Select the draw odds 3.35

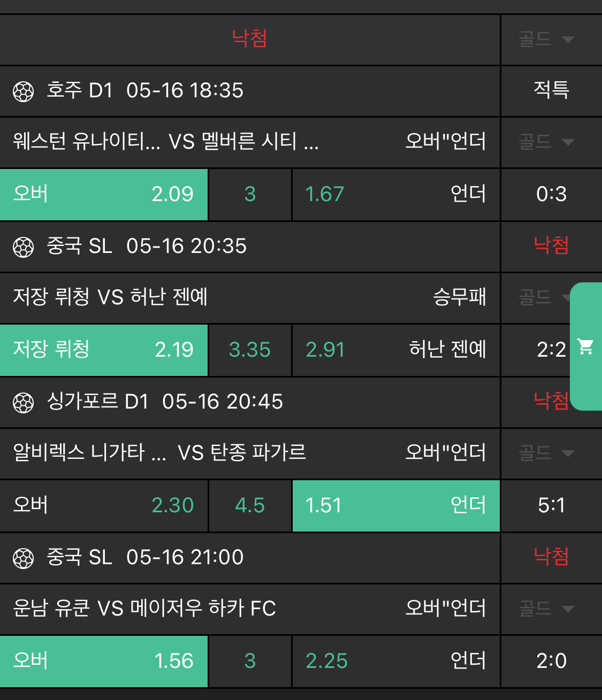click(x=250, y=350)
